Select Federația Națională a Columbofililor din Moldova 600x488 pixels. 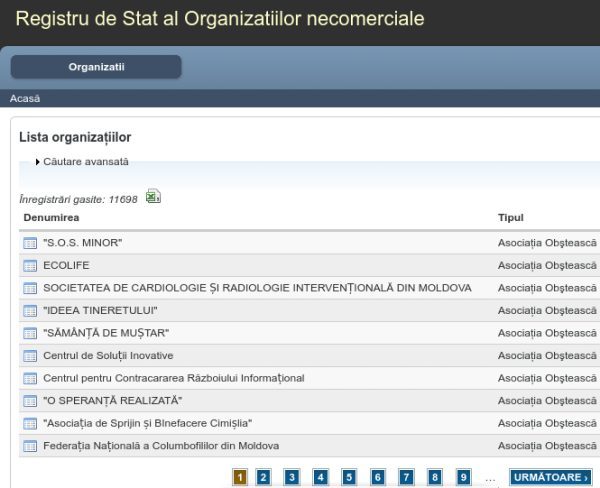pyautogui.click(x=161, y=446)
